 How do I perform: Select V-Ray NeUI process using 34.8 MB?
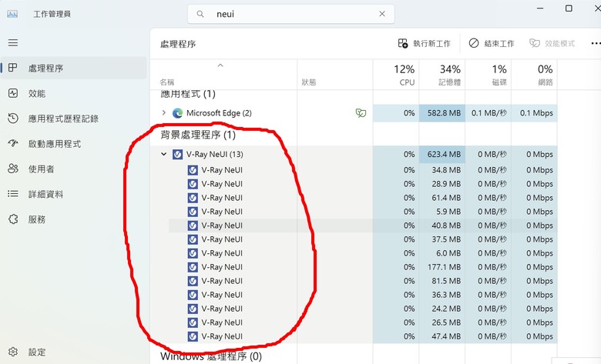(363, 170)
